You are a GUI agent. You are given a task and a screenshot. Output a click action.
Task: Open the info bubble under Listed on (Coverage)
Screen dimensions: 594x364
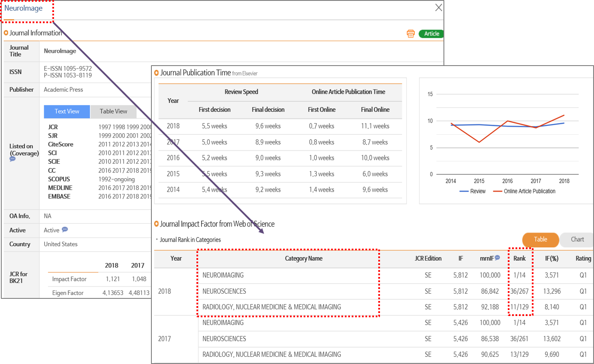tap(12, 159)
